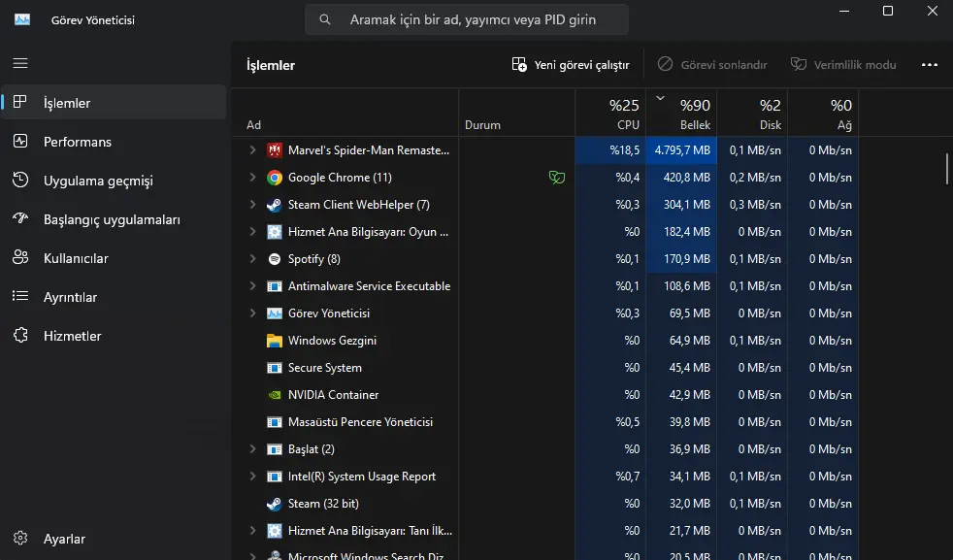Run a new task with Yeni görevi çalıştır
Screen dimensions: 953x560
(x=570, y=64)
